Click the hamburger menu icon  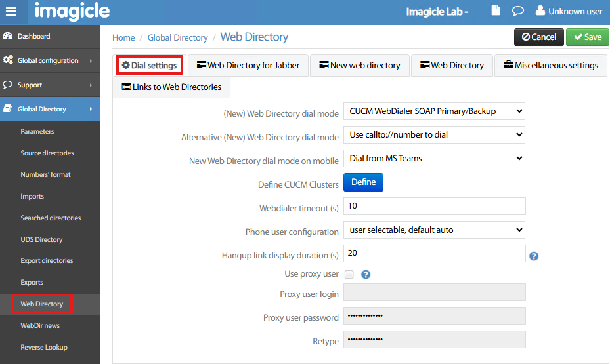[x=11, y=12]
